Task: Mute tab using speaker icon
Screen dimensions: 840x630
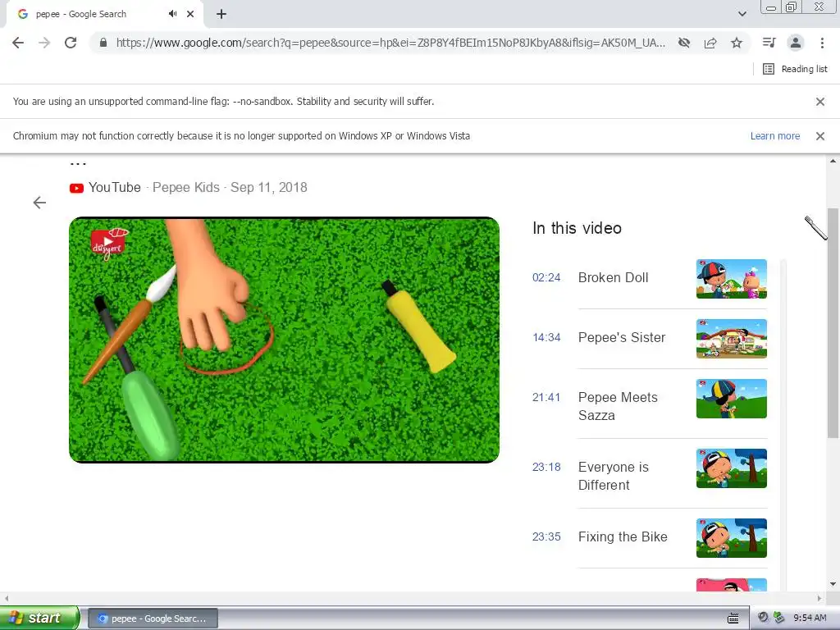Action: click(172, 14)
